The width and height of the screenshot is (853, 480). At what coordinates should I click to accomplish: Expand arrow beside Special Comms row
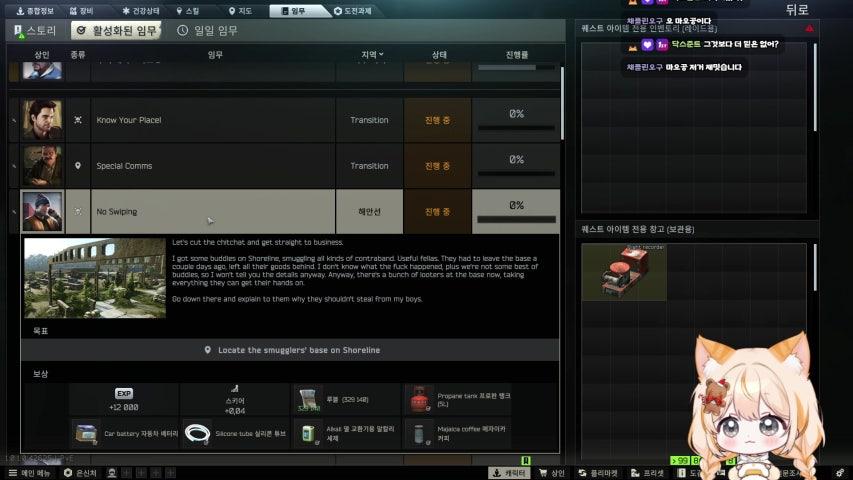14,166
